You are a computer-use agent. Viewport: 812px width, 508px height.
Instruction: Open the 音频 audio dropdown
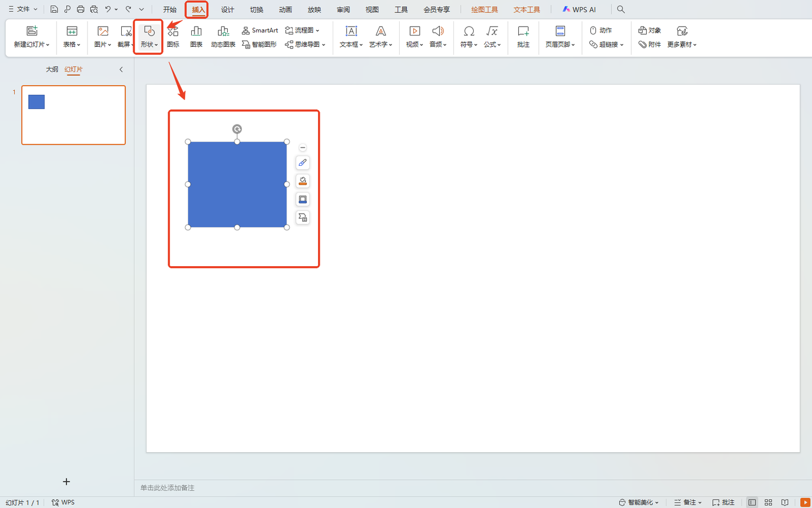(438, 44)
